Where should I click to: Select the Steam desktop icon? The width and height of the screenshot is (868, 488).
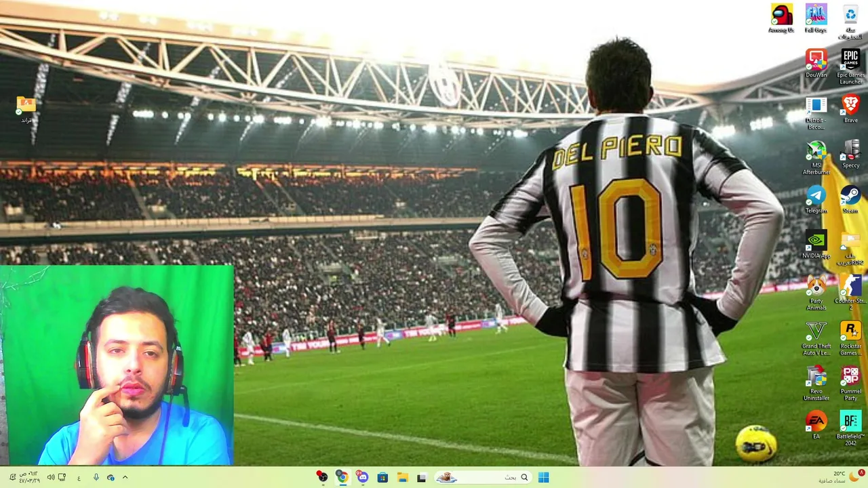pyautogui.click(x=850, y=200)
